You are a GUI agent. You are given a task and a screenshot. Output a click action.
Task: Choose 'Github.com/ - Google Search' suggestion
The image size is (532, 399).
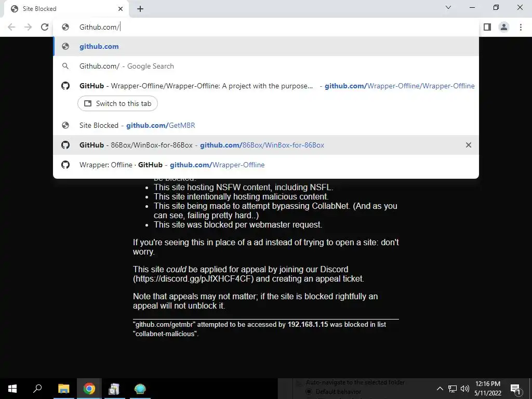tap(265, 66)
